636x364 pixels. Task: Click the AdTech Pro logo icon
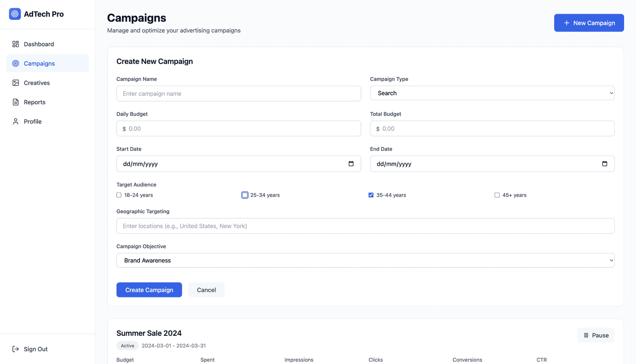15,14
